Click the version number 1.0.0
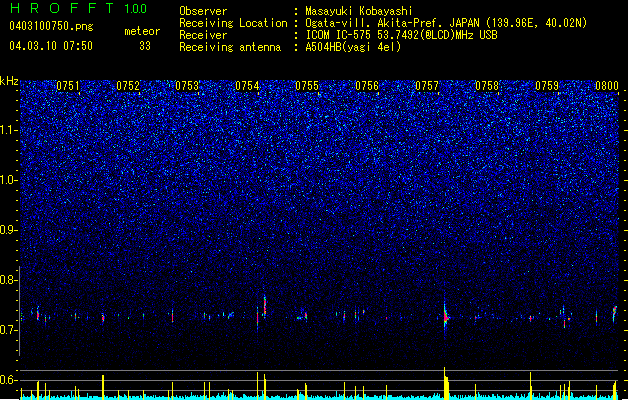The image size is (629, 400). tap(136, 9)
